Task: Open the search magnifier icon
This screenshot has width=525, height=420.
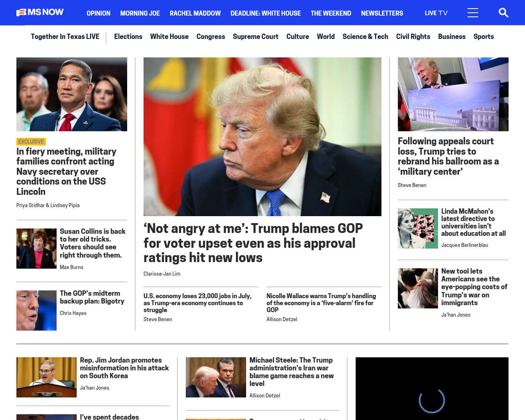Action: pyautogui.click(x=503, y=13)
